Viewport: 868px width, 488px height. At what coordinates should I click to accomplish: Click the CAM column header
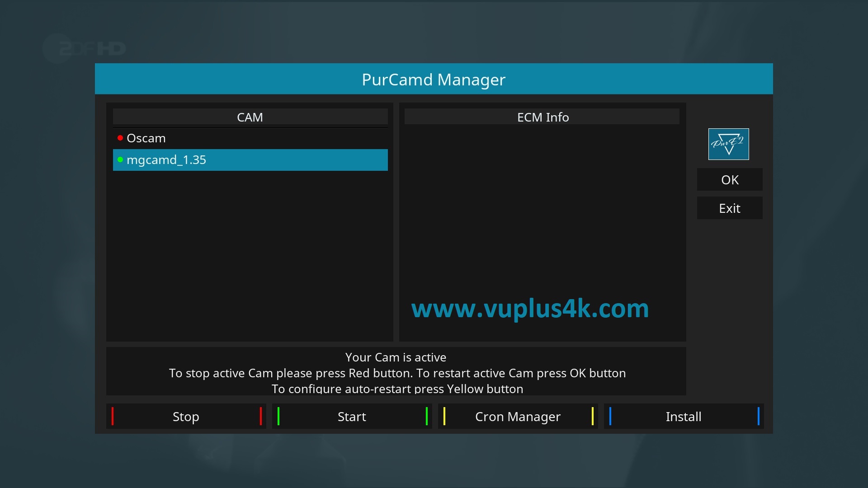[250, 117]
